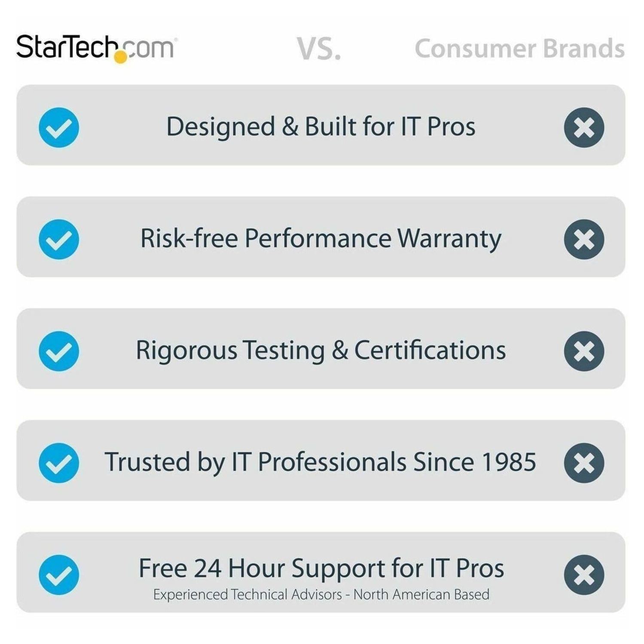This screenshot has width=644, height=644.
Task: Select Free 24 Hour Support for IT Pros
Action: 321,568
